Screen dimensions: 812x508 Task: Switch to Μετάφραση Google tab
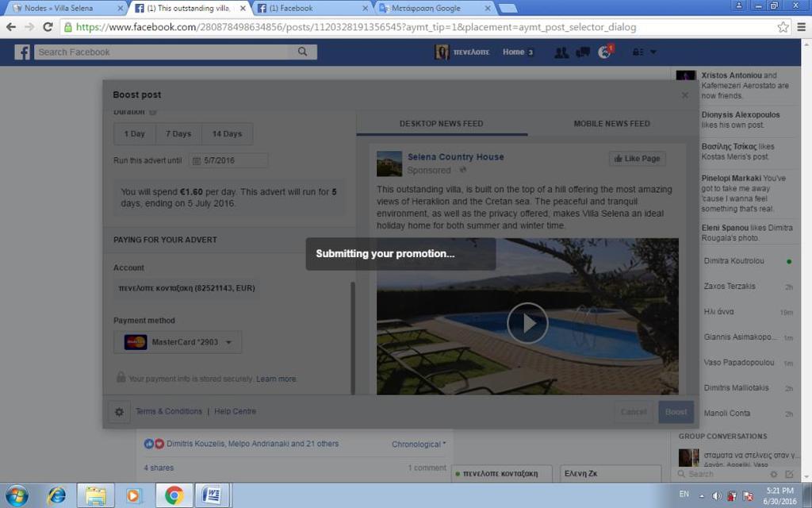pos(434,8)
